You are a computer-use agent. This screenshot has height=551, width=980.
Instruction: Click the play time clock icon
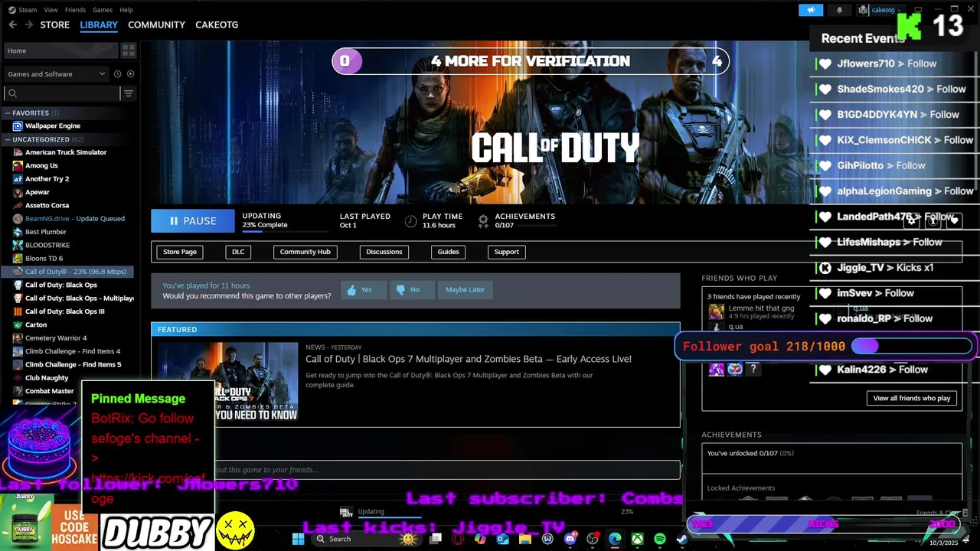pyautogui.click(x=411, y=221)
